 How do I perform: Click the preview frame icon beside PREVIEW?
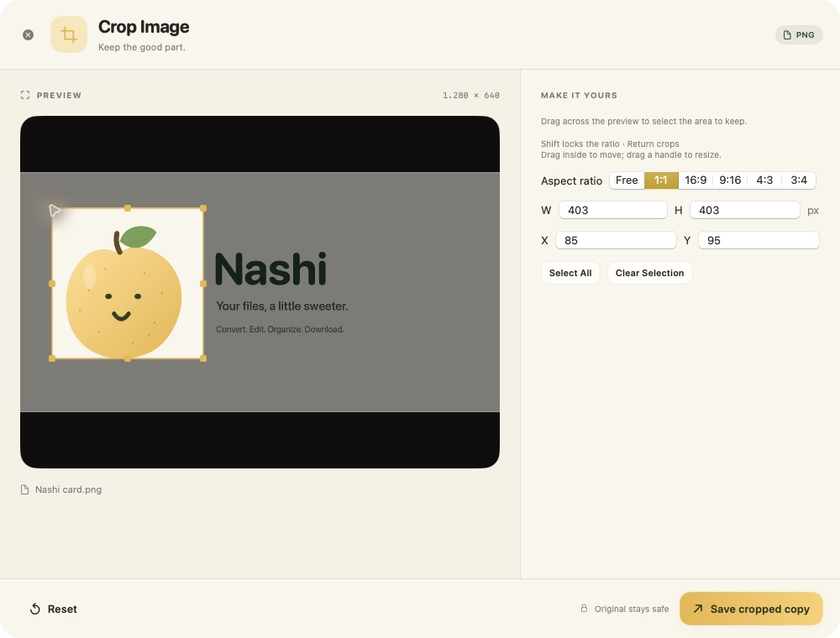pyautogui.click(x=25, y=95)
